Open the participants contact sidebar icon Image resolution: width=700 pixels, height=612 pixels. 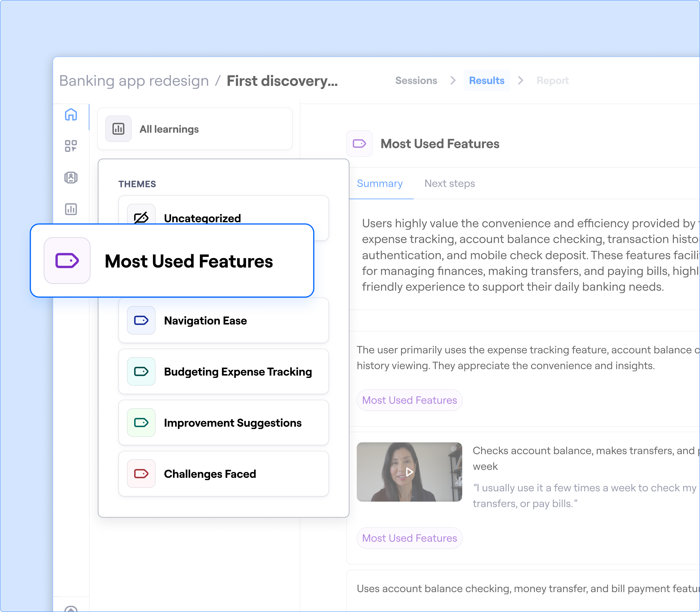click(x=71, y=177)
